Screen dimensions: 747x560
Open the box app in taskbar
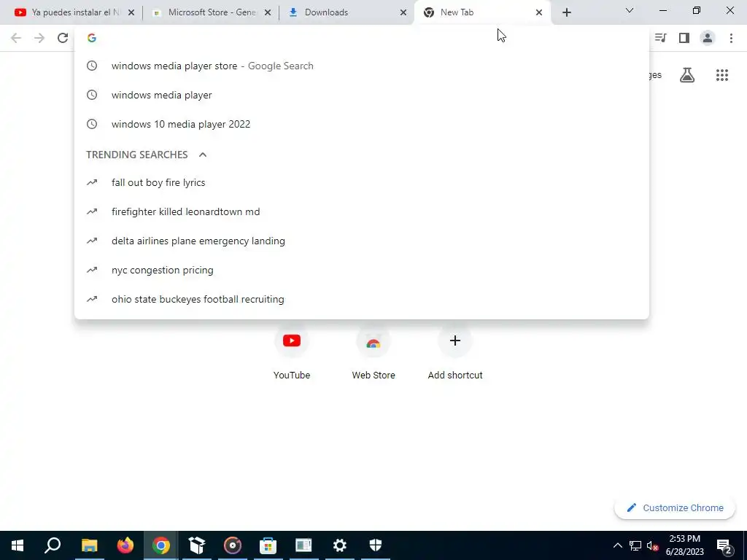(x=197, y=545)
